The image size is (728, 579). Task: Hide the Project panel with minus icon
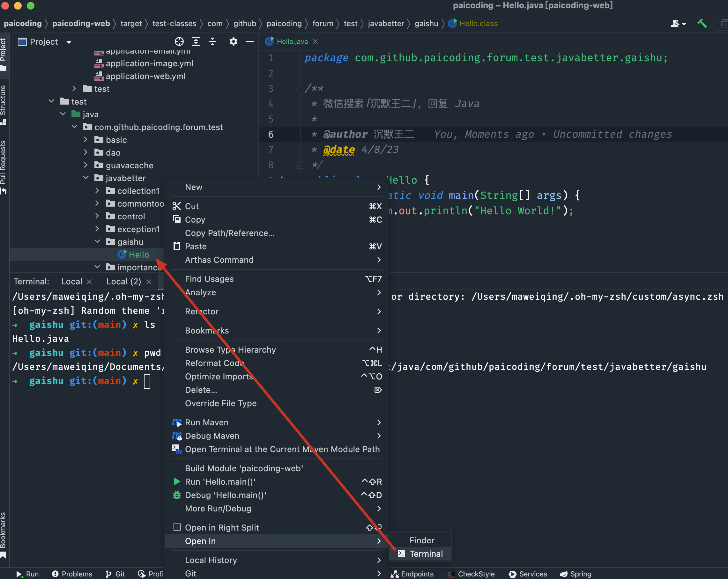[x=250, y=41]
